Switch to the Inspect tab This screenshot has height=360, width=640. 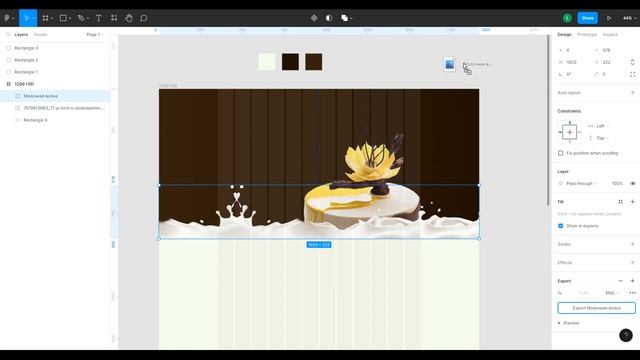(x=610, y=35)
